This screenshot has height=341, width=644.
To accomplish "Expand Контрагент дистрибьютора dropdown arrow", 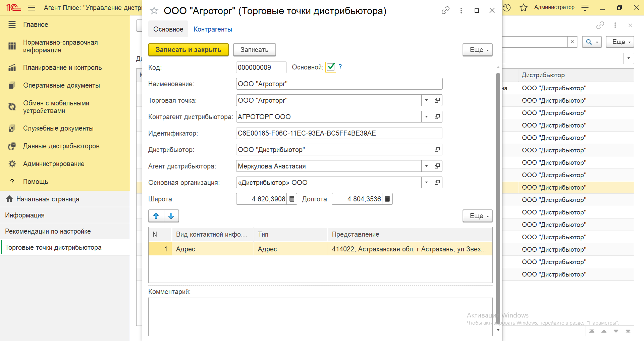I will 426,116.
